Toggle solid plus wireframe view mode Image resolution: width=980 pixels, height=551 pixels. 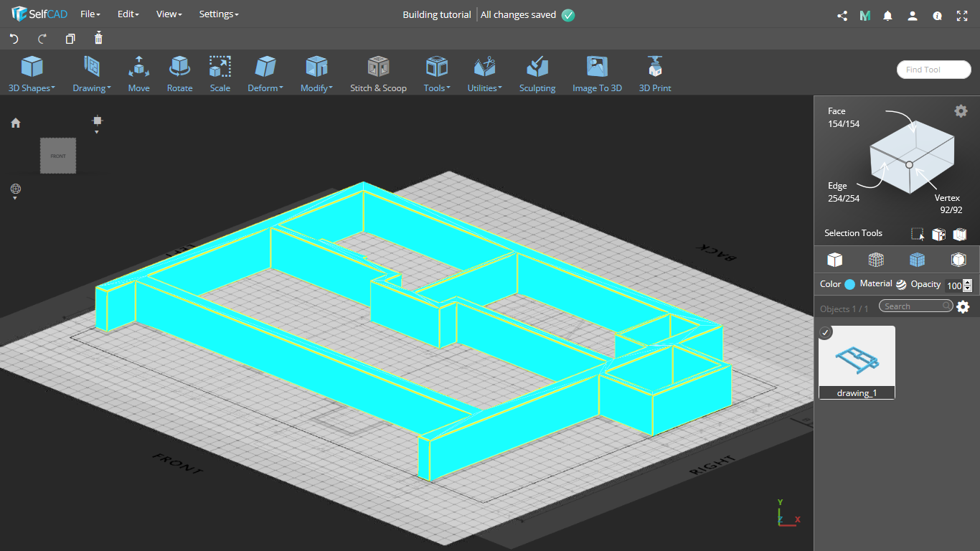click(x=917, y=259)
